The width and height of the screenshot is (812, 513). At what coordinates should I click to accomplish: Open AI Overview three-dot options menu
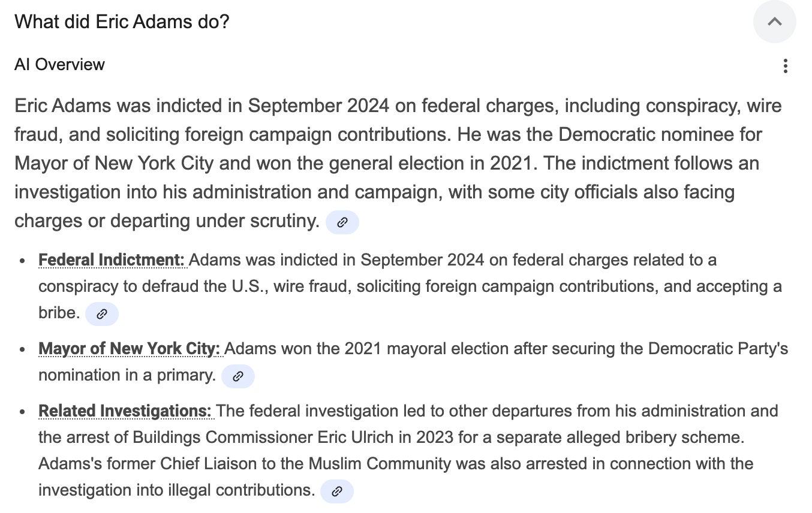(x=785, y=66)
